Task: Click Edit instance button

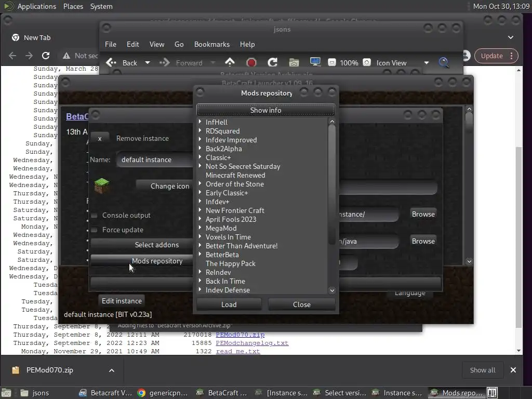Action: click(122, 301)
